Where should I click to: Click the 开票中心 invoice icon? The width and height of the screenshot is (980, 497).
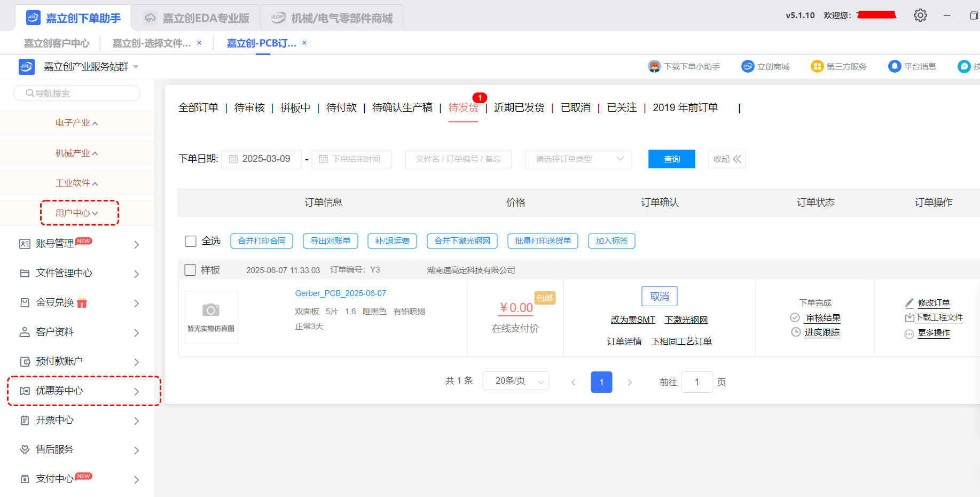click(x=25, y=420)
